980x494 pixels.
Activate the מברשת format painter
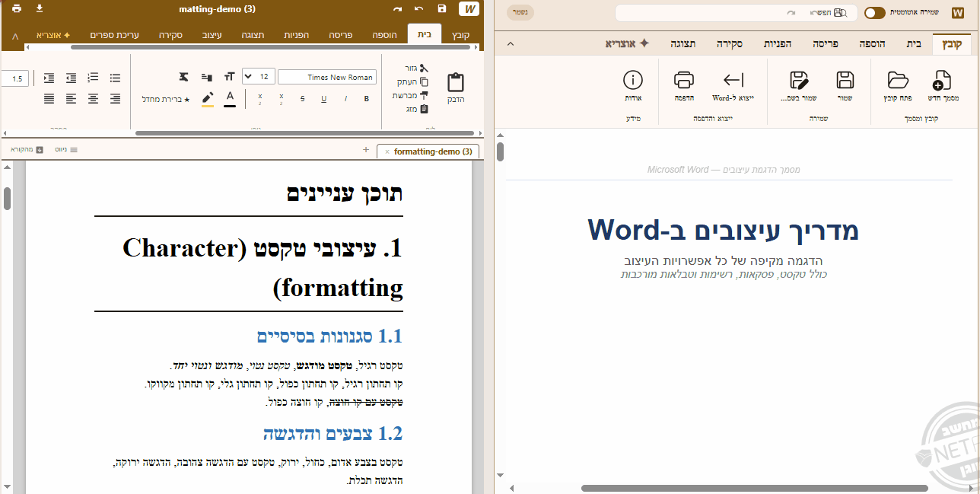pyautogui.click(x=411, y=95)
